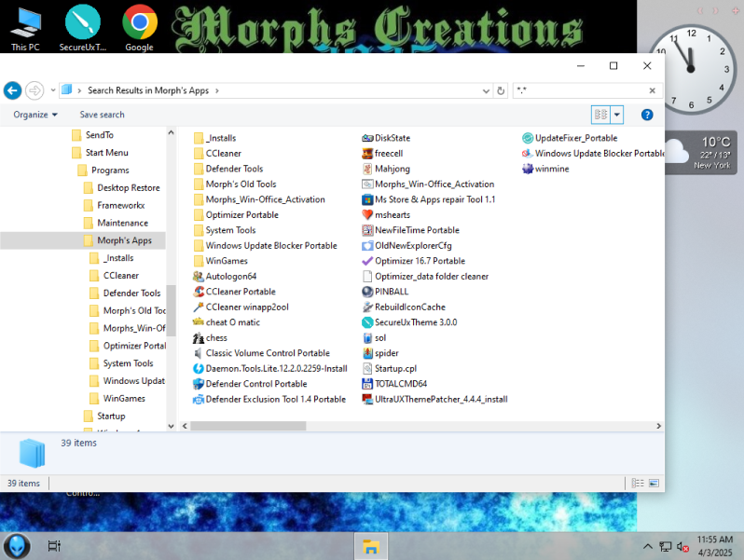Select the freecell game icon
This screenshot has height=560, width=744.
click(367, 153)
